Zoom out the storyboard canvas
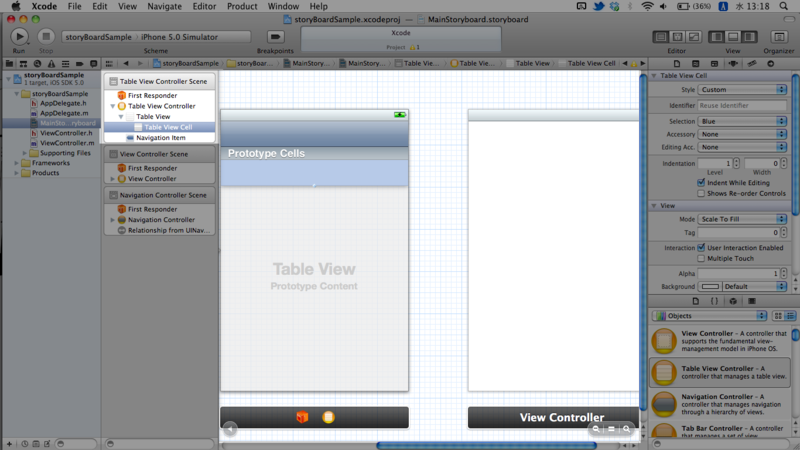Viewport: 800px width, 450px height. point(596,429)
